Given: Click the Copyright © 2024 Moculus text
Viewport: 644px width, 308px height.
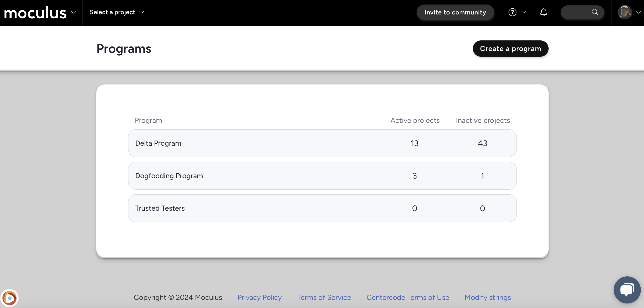Looking at the screenshot, I should 178,297.
